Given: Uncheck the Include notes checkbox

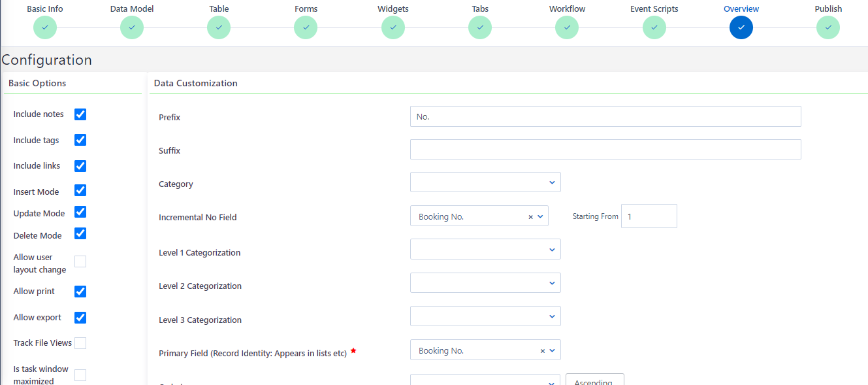Looking at the screenshot, I should coord(80,114).
